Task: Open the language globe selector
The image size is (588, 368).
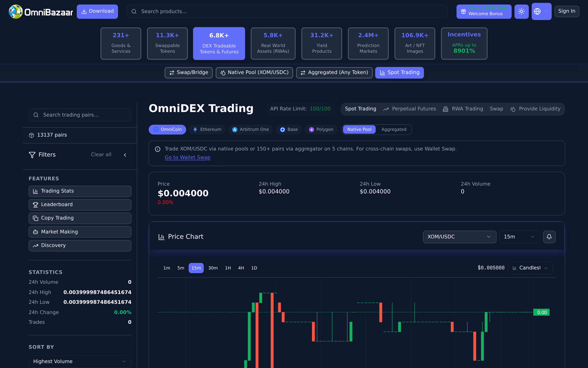Action: [x=541, y=11]
